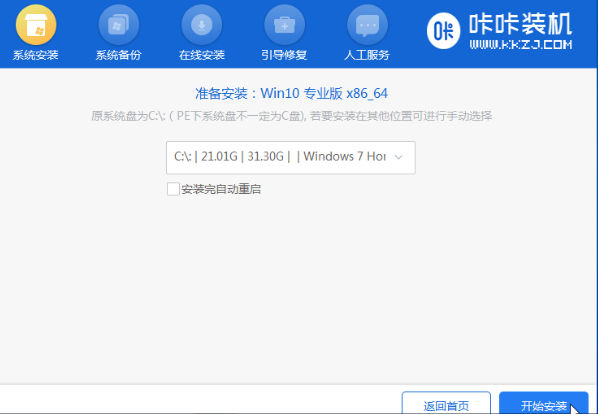Click the 系统安装 tab label
The image size is (598, 414).
pos(35,55)
